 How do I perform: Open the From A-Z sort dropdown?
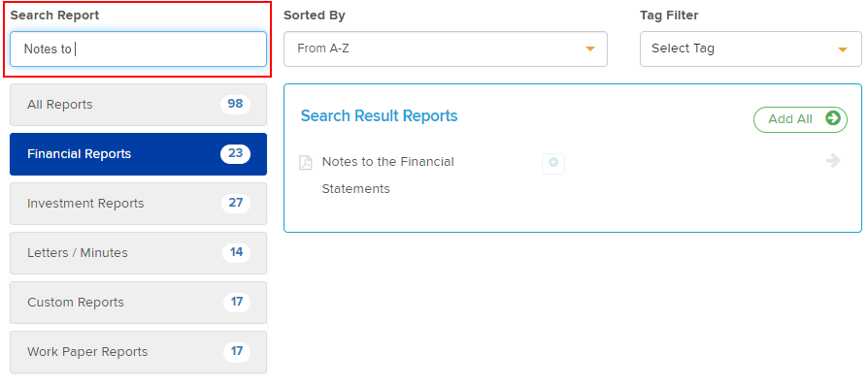click(446, 48)
